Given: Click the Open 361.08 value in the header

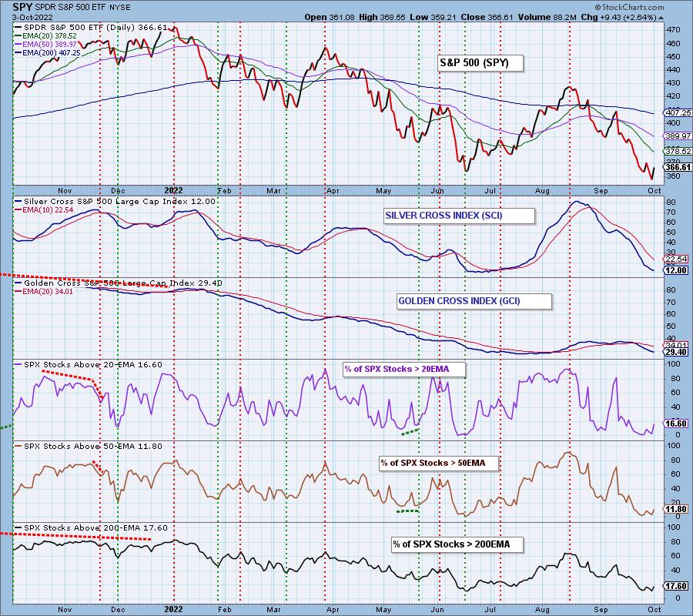Looking at the screenshot, I should (330, 17).
